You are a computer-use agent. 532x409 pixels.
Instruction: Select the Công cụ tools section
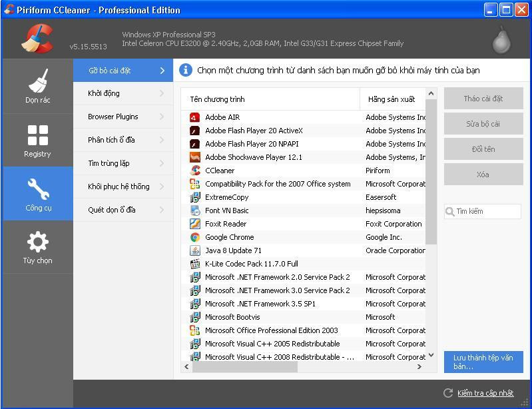tap(38, 194)
